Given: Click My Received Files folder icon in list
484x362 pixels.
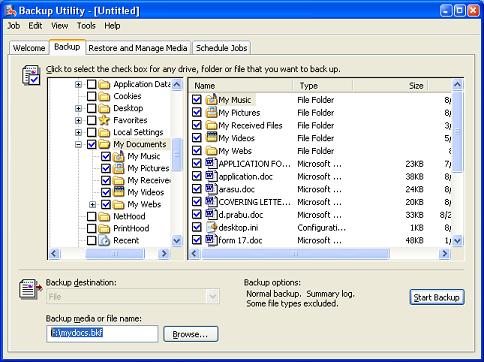Looking at the screenshot, I should click(x=211, y=125).
